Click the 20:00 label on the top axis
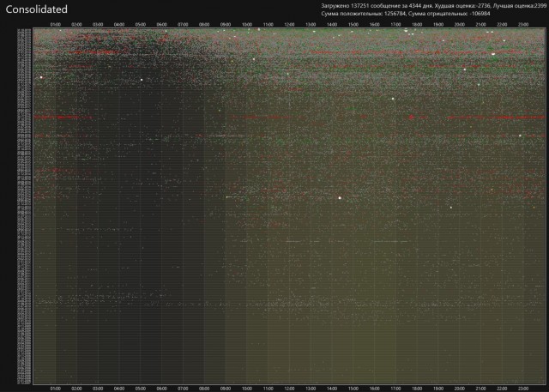 [460, 25]
